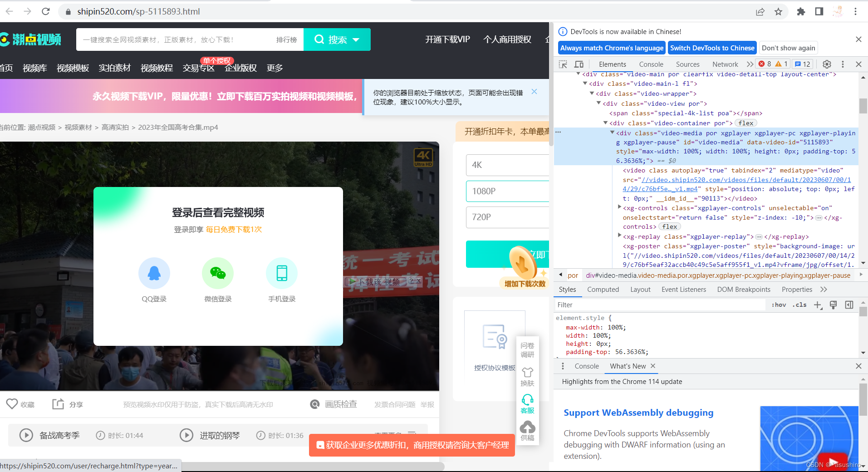868x472 pixels.
Task: Dismiss the DevTools language notification bar
Action: pyautogui.click(x=858, y=39)
